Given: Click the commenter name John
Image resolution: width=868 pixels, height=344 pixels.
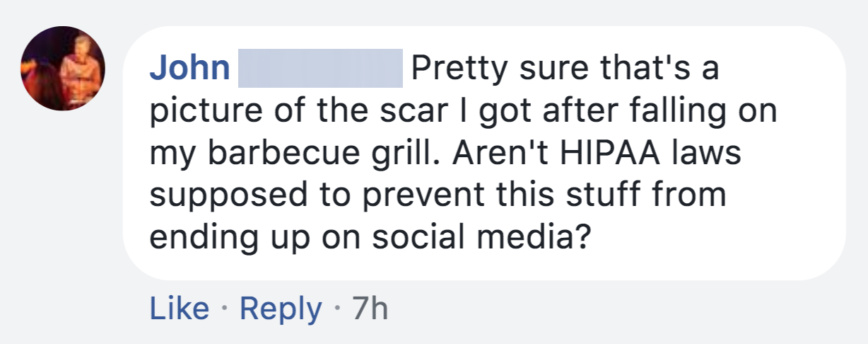Looking at the screenshot, I should (x=189, y=69).
